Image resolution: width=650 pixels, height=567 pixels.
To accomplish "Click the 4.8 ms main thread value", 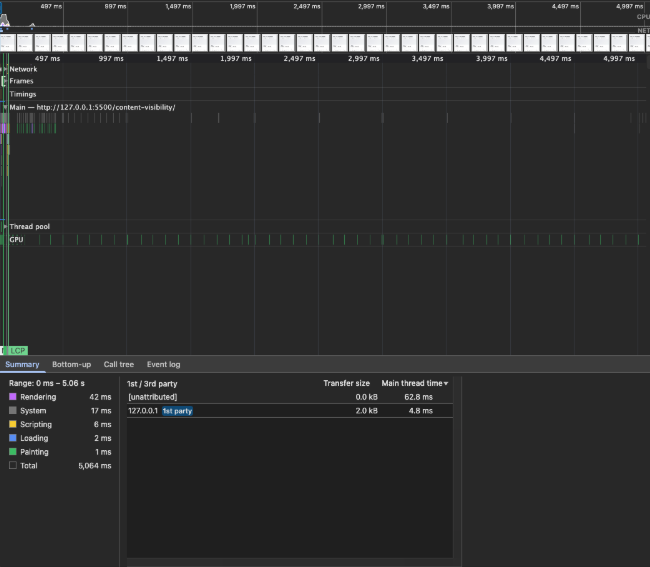I will pyautogui.click(x=420, y=411).
